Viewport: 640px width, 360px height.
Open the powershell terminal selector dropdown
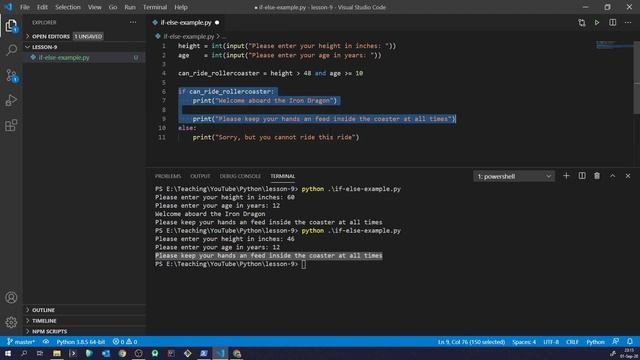[x=513, y=176]
